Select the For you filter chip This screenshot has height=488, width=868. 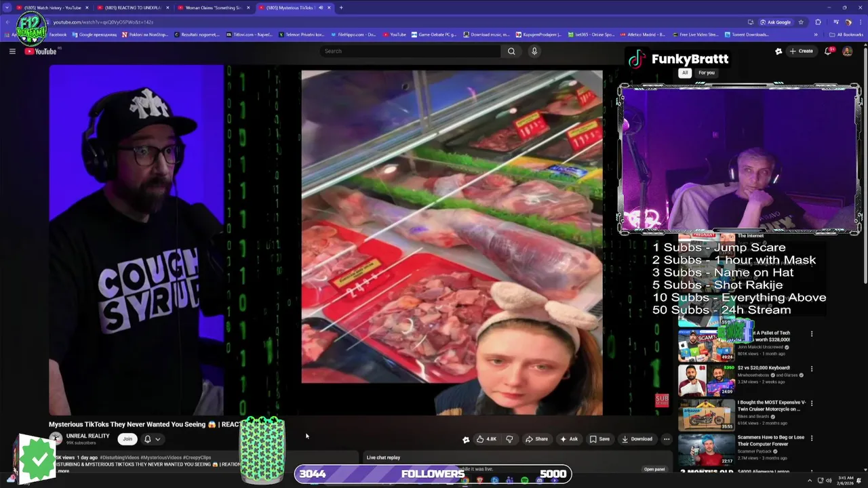[707, 73]
